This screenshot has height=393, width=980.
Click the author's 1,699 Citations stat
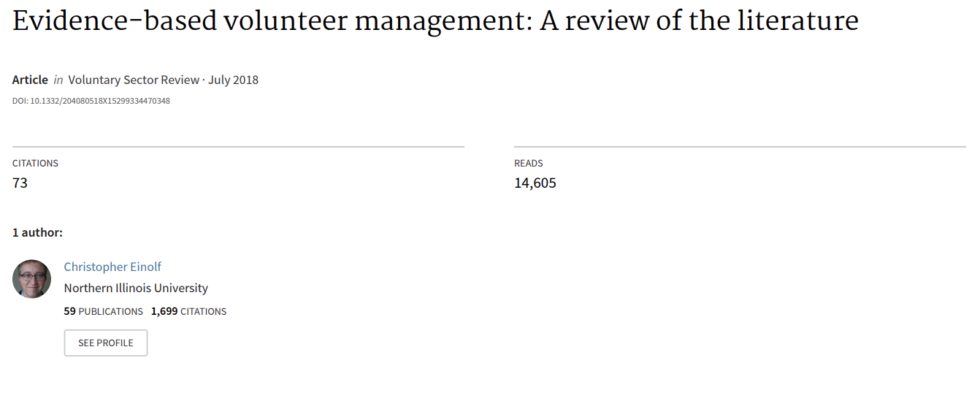(x=189, y=311)
